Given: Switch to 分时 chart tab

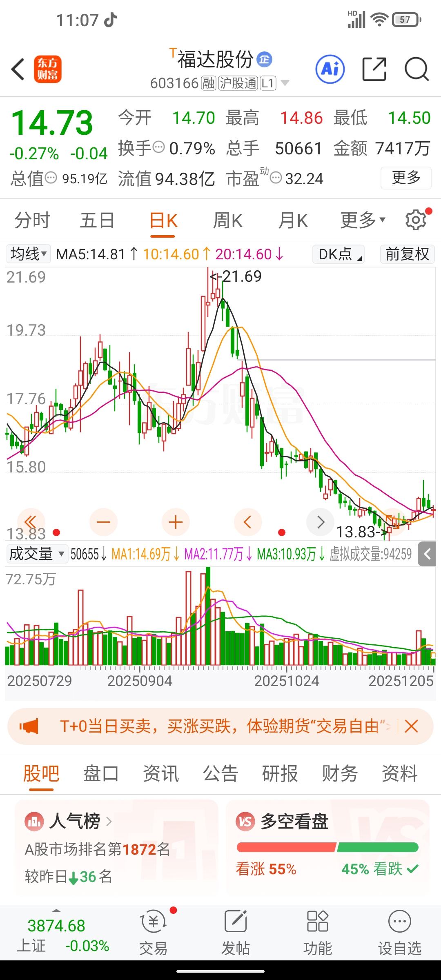Looking at the screenshot, I should click(32, 220).
